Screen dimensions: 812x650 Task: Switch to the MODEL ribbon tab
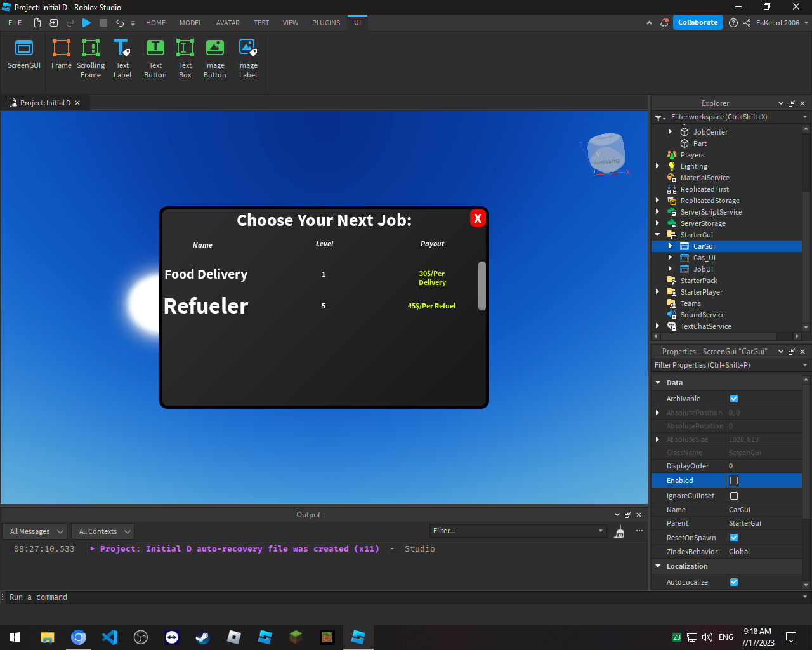click(x=191, y=23)
